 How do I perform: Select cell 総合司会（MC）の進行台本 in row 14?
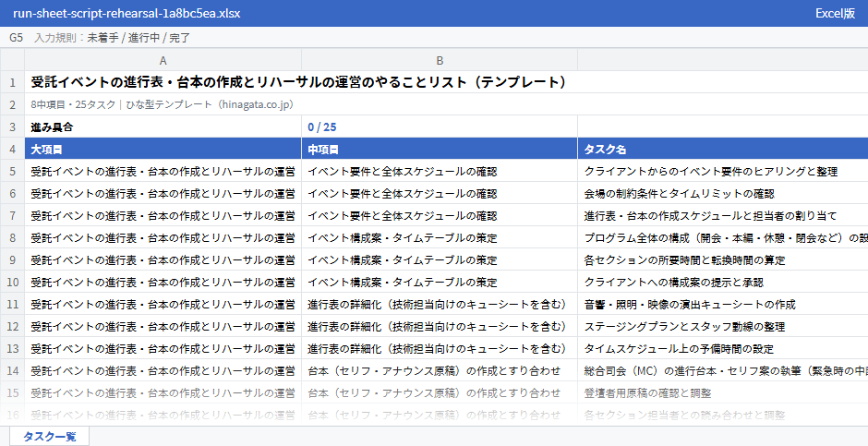[723, 370]
